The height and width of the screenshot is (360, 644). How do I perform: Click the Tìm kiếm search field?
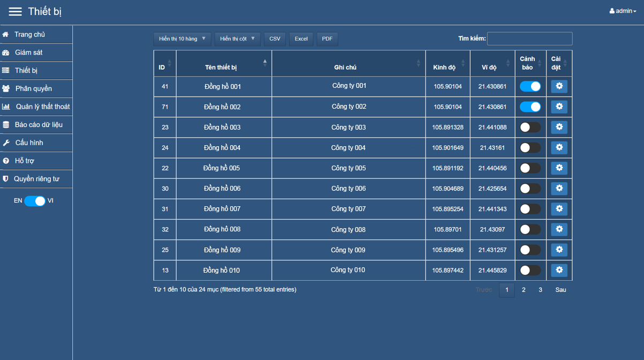pos(529,39)
